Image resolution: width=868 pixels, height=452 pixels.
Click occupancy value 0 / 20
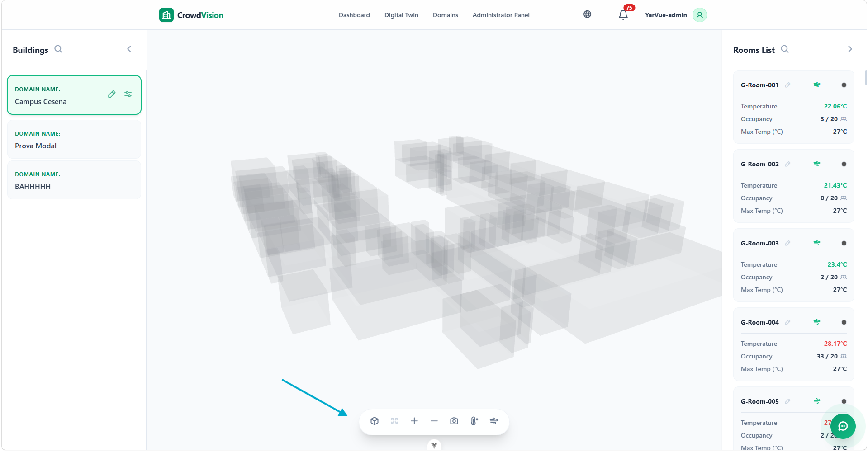click(829, 198)
